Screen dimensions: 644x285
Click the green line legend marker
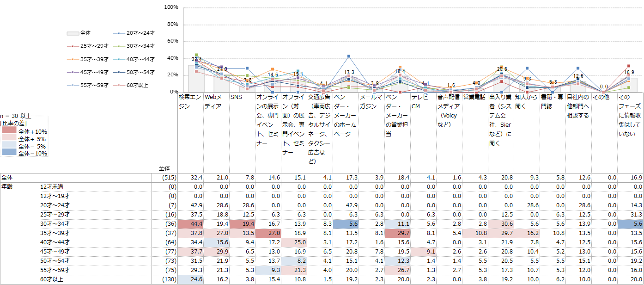coord(119,46)
